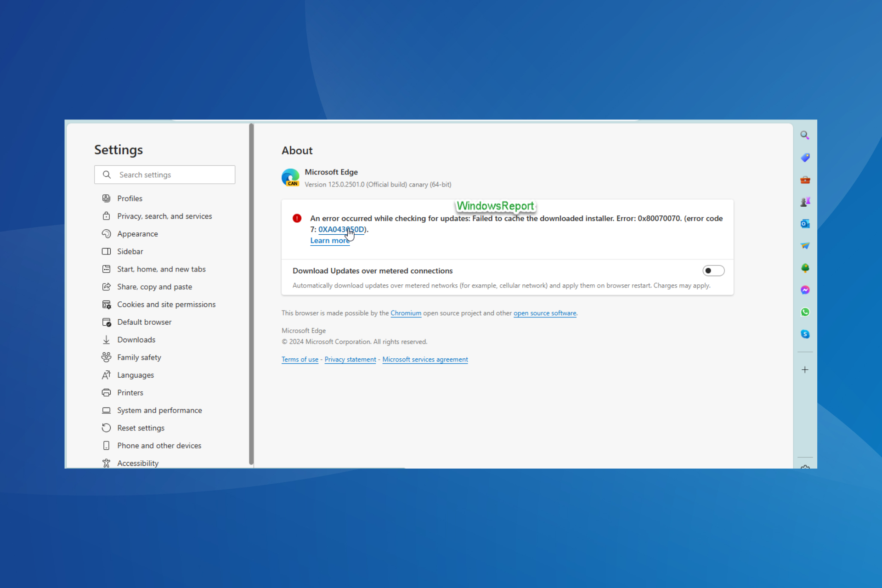
Task: Select Default browser settings
Action: tap(144, 322)
